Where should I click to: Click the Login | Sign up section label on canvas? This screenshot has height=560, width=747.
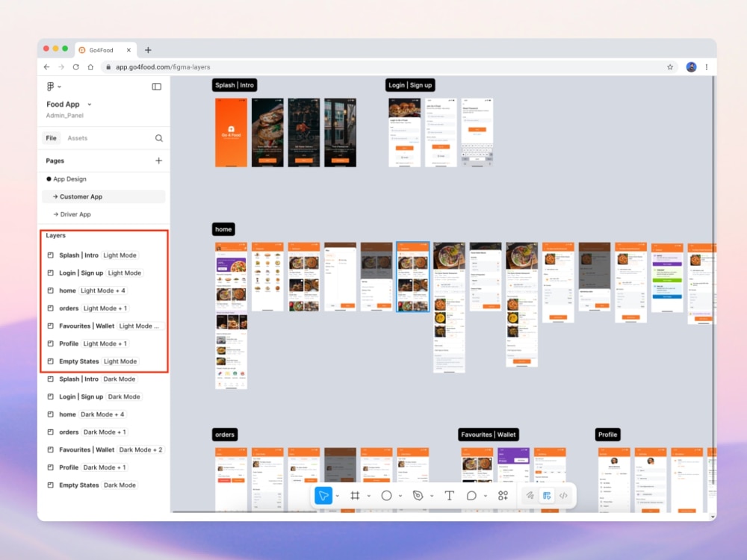pyautogui.click(x=410, y=85)
